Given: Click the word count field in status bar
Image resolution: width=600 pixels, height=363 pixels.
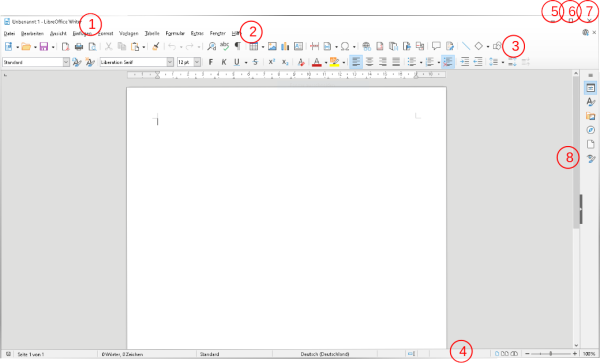Looking at the screenshot, I should [x=122, y=354].
